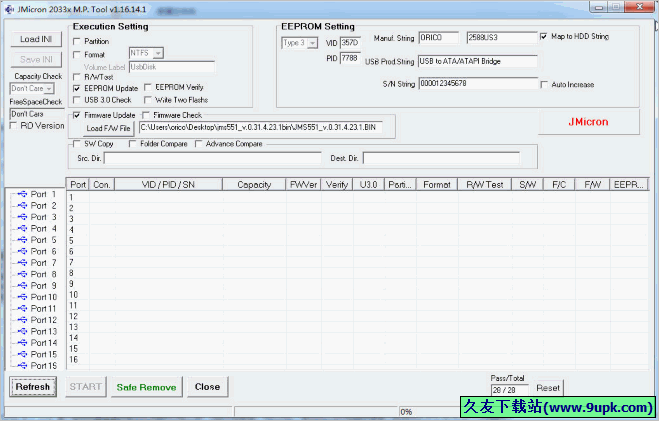
Task: Click the Save INI button
Action: pyautogui.click(x=36, y=59)
